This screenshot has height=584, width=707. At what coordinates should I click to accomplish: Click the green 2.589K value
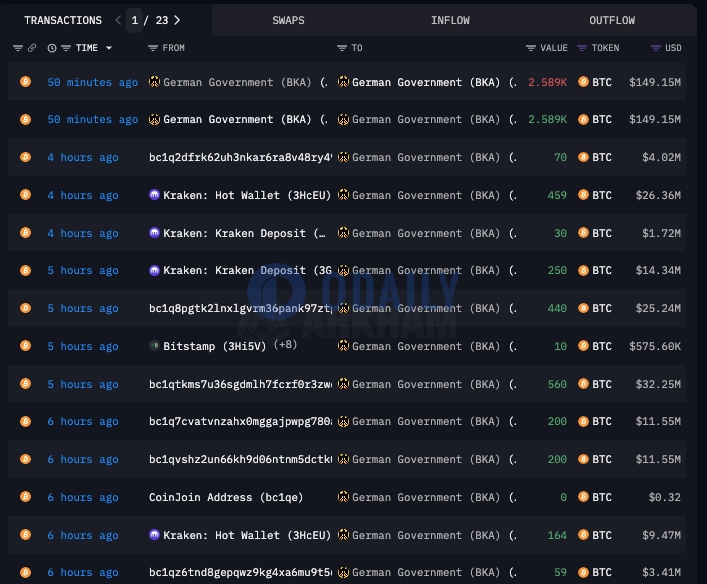tap(547, 120)
